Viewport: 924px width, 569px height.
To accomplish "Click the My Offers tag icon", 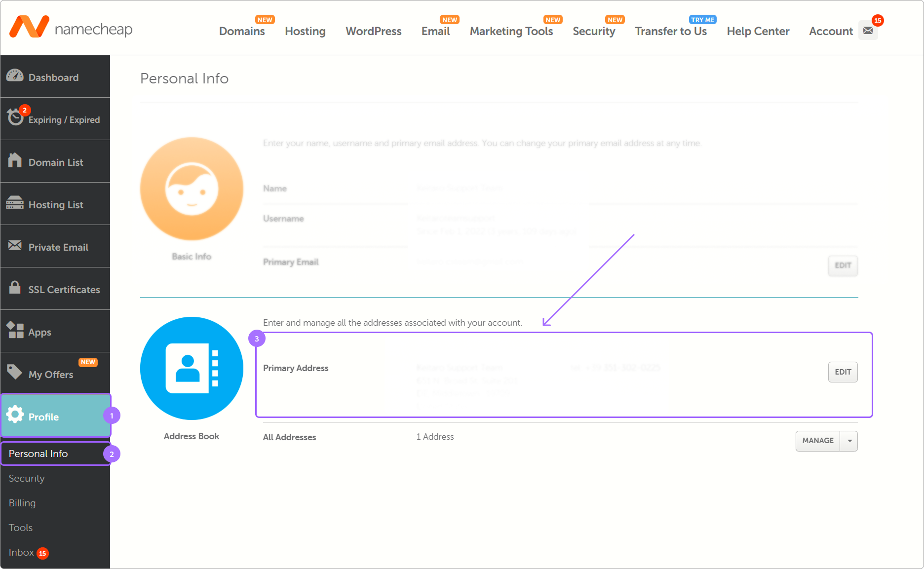I will point(15,372).
